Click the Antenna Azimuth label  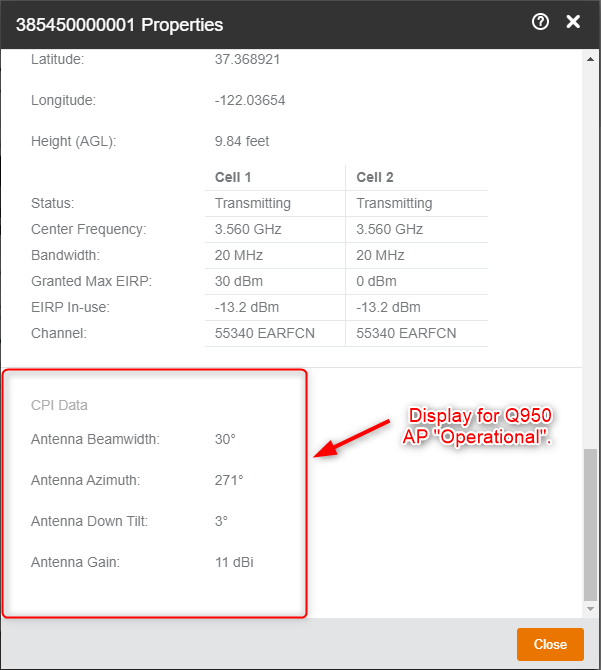pos(85,480)
